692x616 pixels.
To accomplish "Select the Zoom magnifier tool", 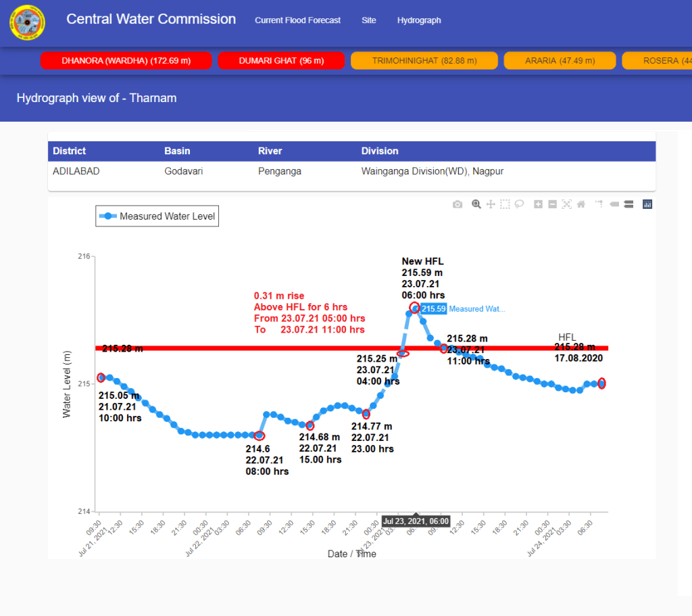I will 476,204.
